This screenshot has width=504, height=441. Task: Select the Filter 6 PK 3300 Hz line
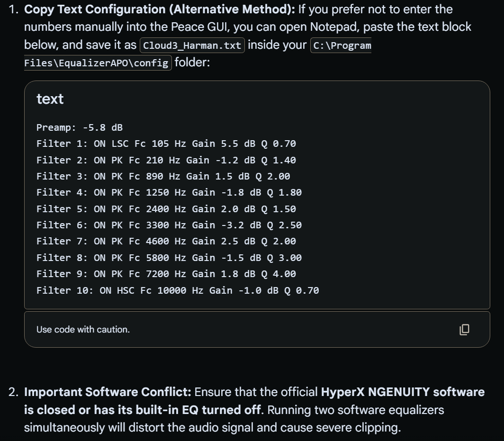click(169, 225)
